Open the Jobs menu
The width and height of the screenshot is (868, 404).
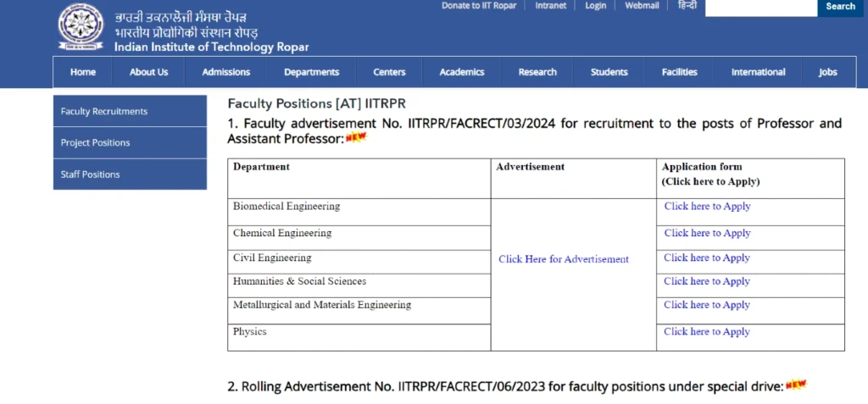(828, 72)
